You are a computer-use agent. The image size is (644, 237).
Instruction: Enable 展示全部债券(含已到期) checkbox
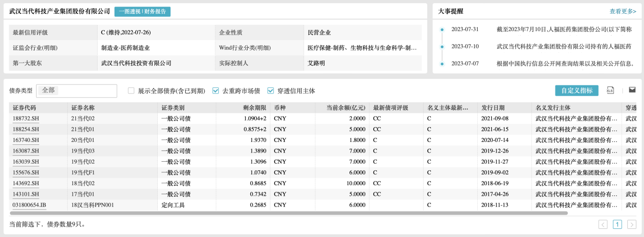tap(131, 91)
